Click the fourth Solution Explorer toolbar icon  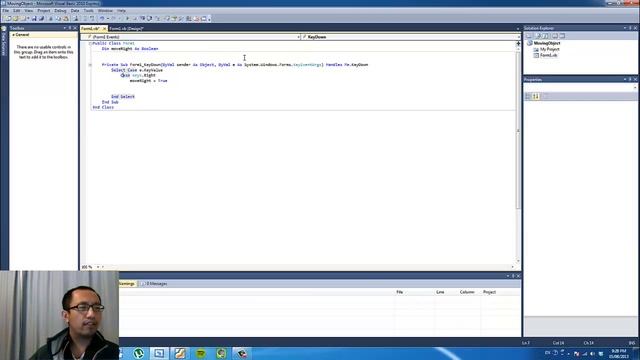tap(555, 36)
